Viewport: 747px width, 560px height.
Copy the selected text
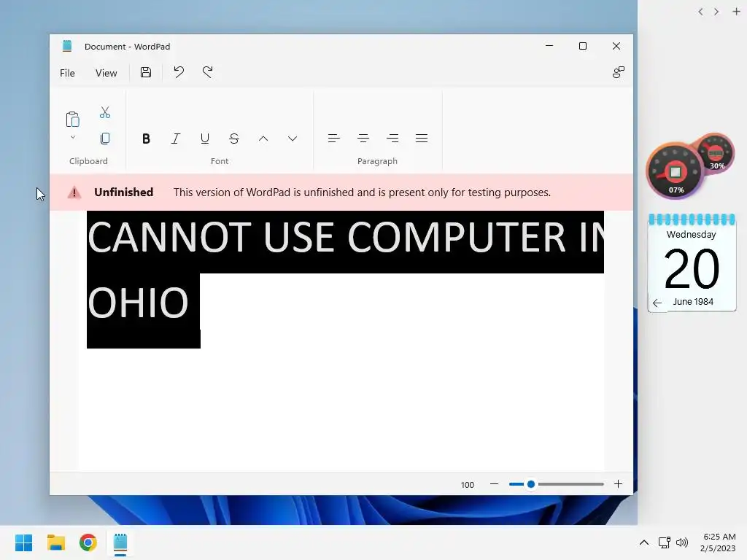pyautogui.click(x=105, y=139)
